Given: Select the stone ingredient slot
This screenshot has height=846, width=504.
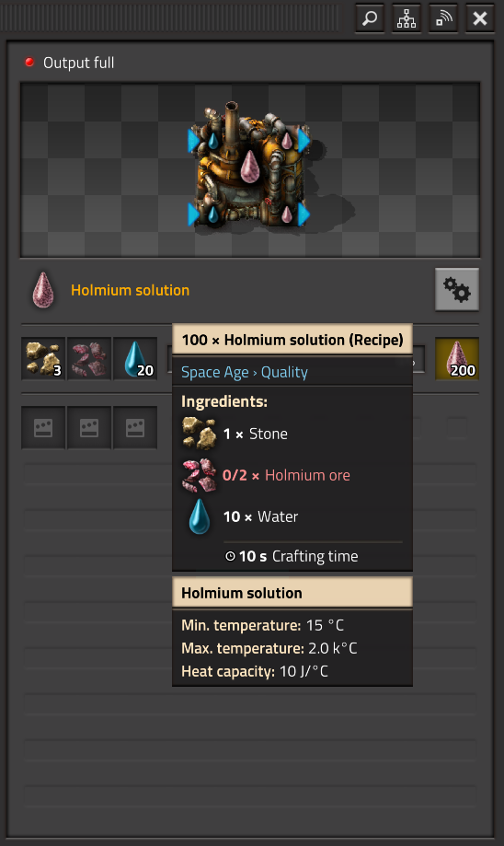Looking at the screenshot, I should click(x=43, y=359).
